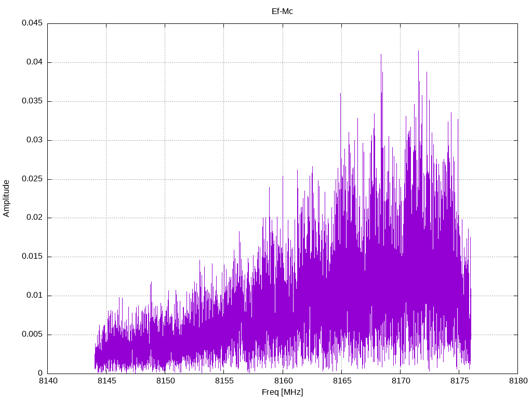The height and width of the screenshot is (399, 532).
Task: Click the y-axis tick value 0.04
Action: pos(35,62)
